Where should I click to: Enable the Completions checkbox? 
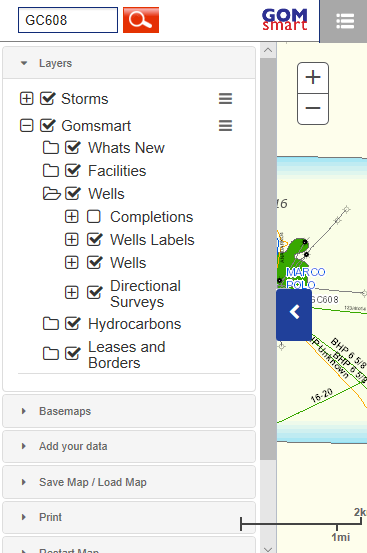pos(94,217)
